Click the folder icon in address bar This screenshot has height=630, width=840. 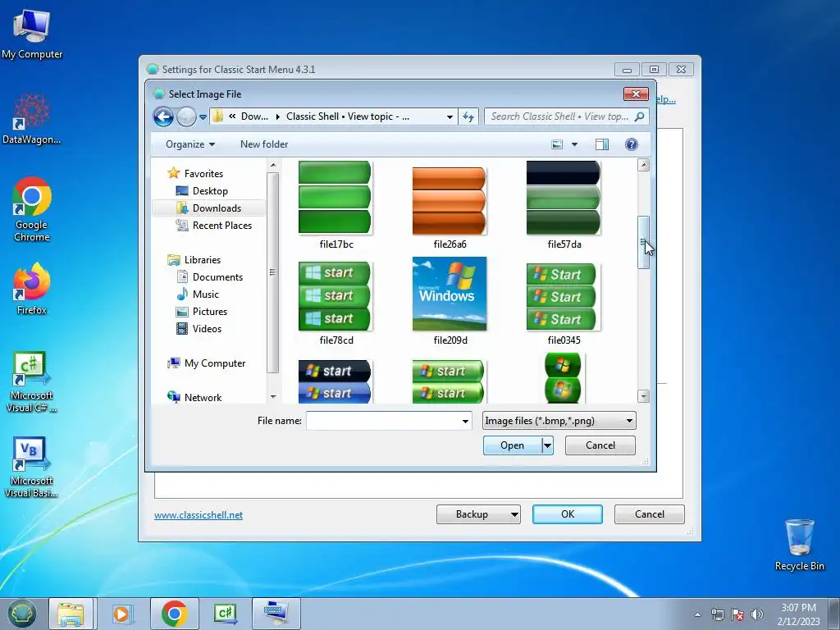tap(217, 116)
